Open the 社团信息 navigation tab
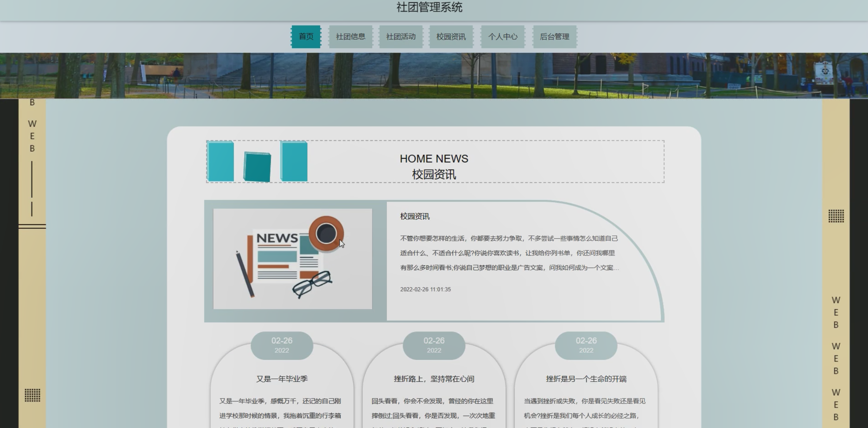This screenshot has height=428, width=868. tap(350, 37)
